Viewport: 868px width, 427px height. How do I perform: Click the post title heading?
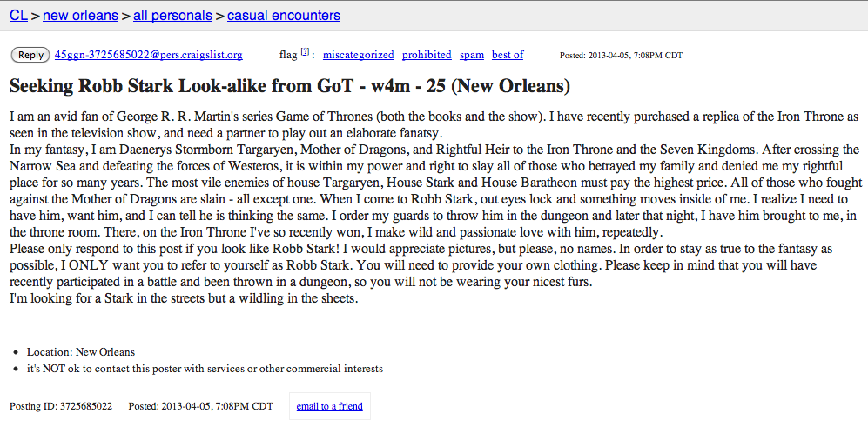pyautogui.click(x=290, y=87)
